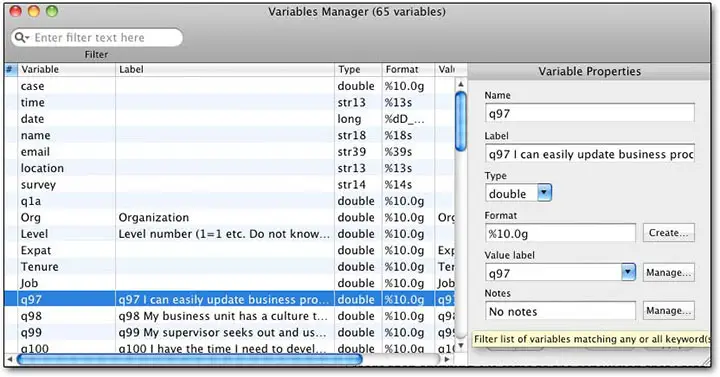Sort by the Variable column header
Image resolution: width=720 pixels, height=377 pixels.
pyautogui.click(x=67, y=69)
